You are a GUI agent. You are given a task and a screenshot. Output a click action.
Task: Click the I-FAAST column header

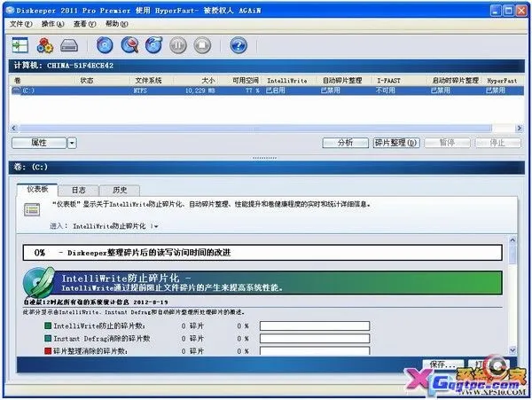click(401, 81)
